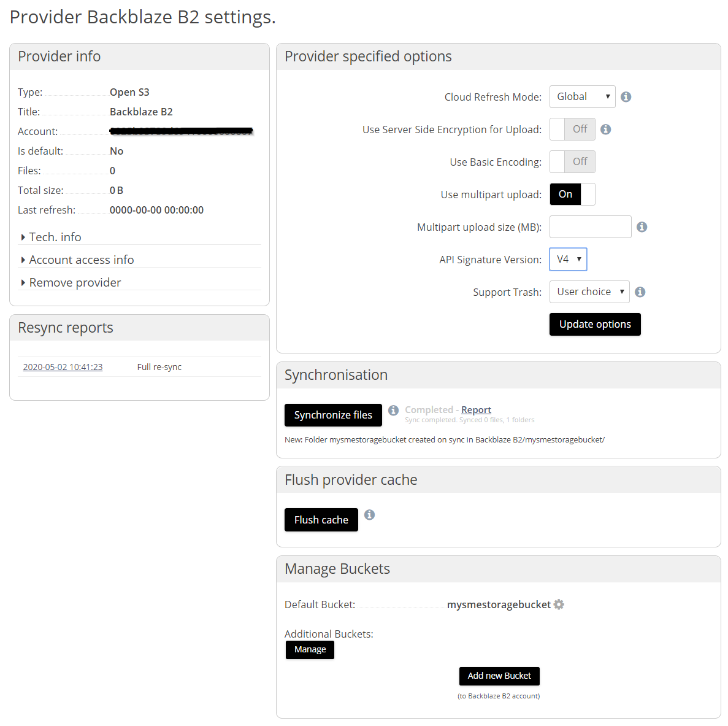Click info icon beside Support Trash dropdown
The image size is (728, 726).
coord(640,292)
